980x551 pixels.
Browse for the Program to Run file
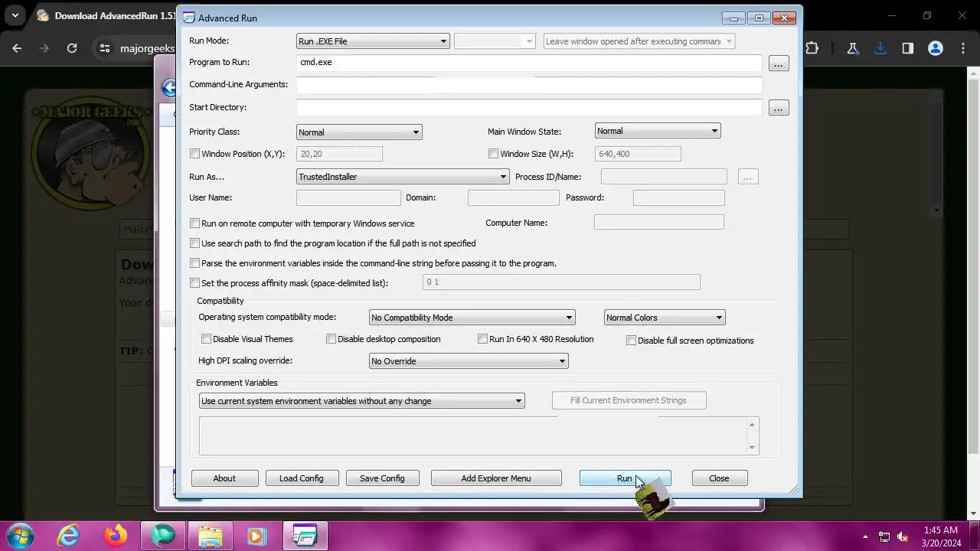[779, 64]
